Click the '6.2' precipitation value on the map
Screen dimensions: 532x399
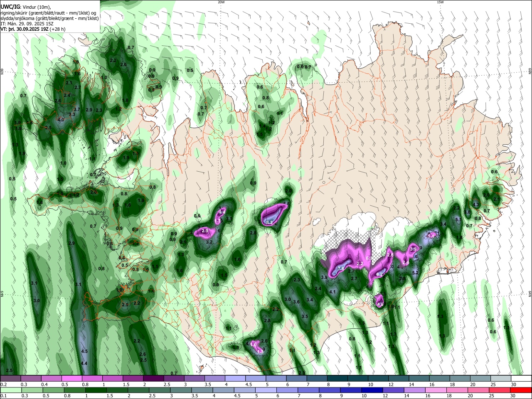379,274
